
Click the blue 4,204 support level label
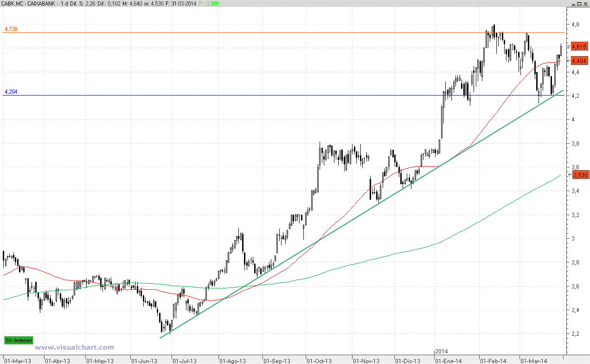coord(11,92)
